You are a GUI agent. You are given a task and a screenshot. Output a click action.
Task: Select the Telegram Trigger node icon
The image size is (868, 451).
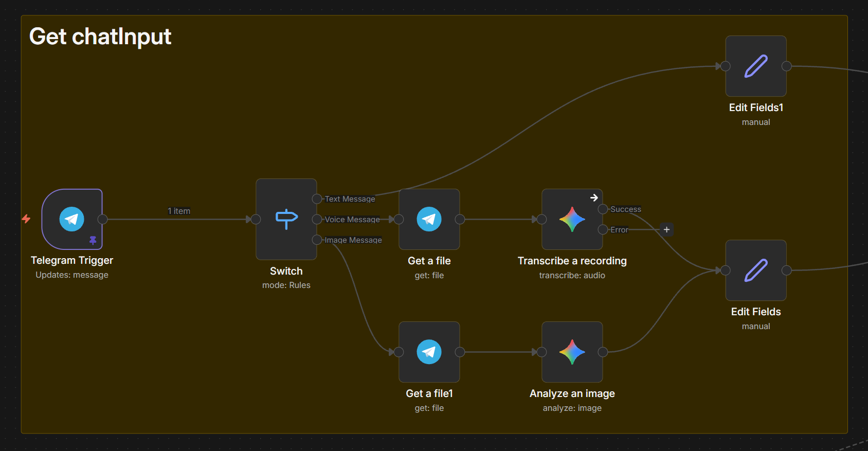point(72,219)
